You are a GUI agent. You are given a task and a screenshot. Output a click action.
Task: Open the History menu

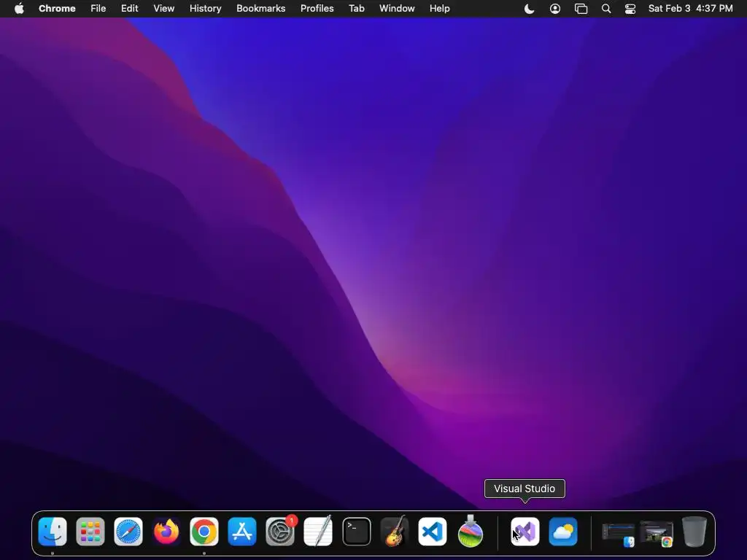[205, 9]
